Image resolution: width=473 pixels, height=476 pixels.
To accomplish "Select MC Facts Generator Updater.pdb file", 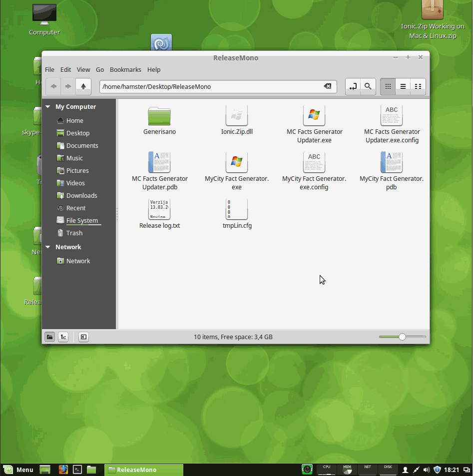I will tap(160, 171).
